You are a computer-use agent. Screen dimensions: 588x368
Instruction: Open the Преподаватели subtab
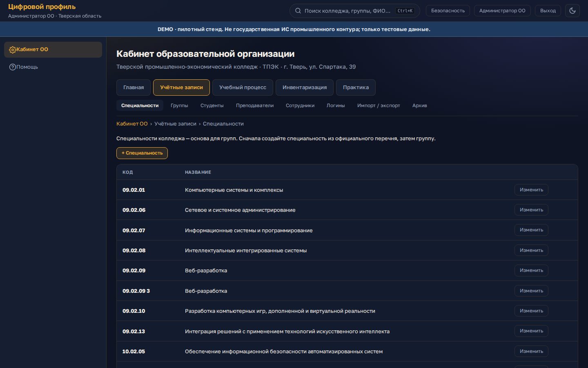pyautogui.click(x=255, y=105)
